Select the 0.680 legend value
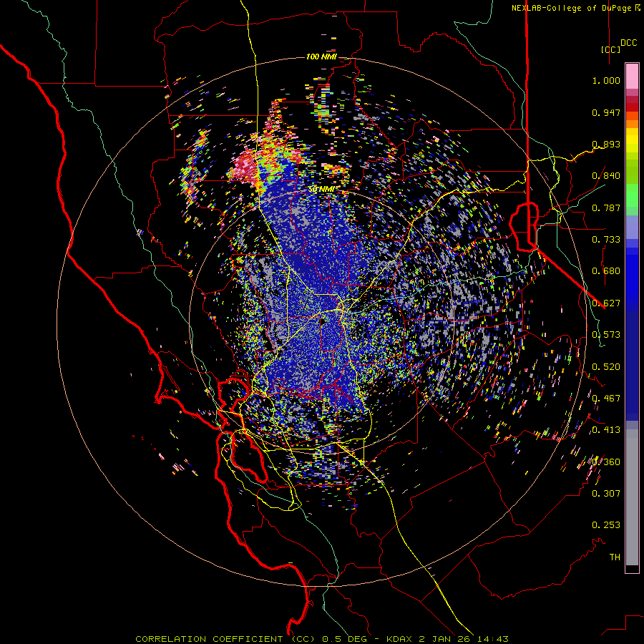This screenshot has width=644, height=644. coord(606,271)
